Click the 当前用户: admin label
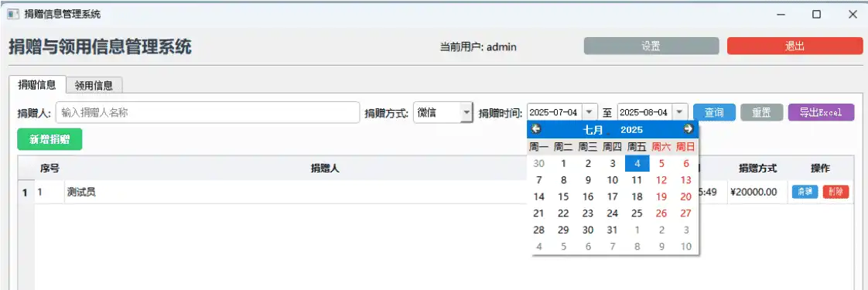The image size is (868, 290). coord(478,46)
